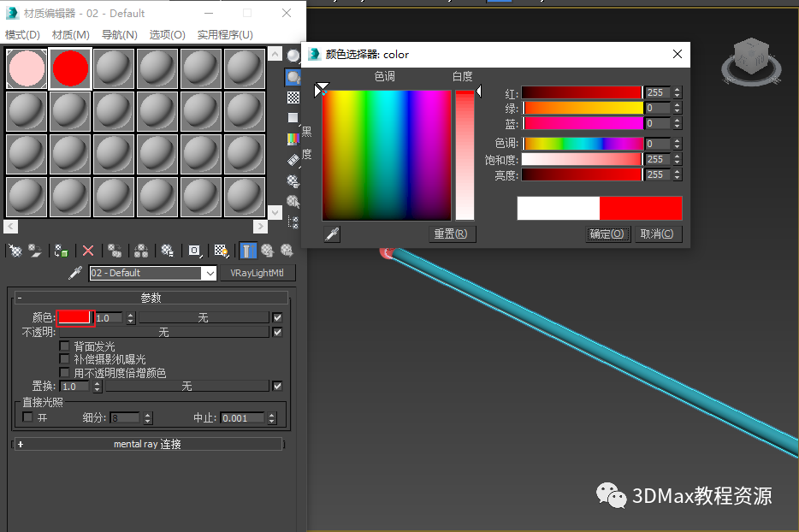Click down arrow of sample slots scrollbar

275,212
